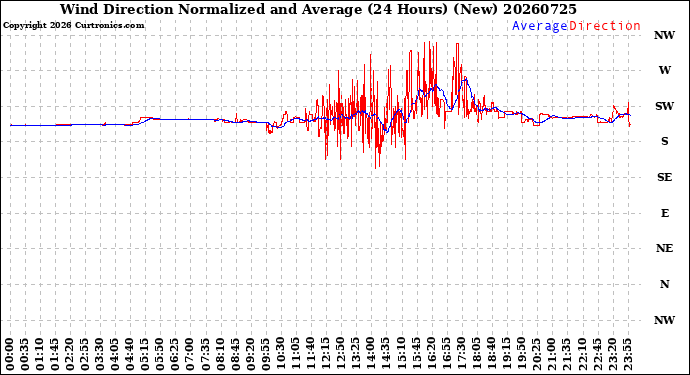Click the 02:55 time axis label
The width and height of the screenshot is (690, 375).
85,354
